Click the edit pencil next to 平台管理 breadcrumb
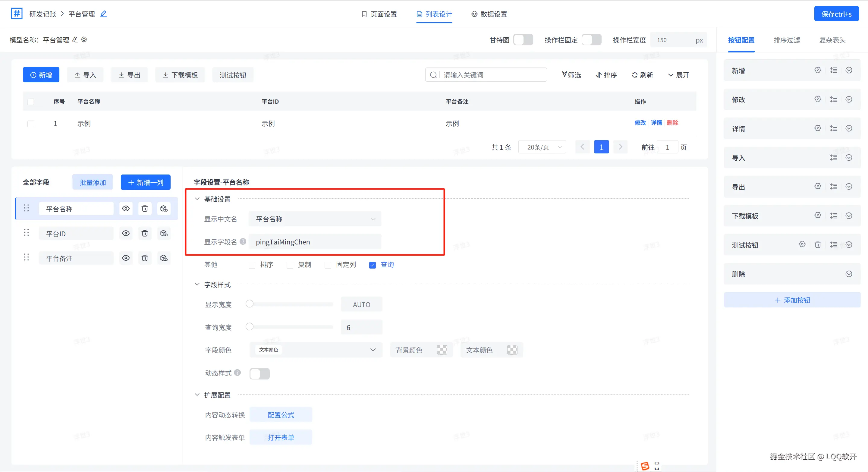The height and width of the screenshot is (472, 868). 103,14
